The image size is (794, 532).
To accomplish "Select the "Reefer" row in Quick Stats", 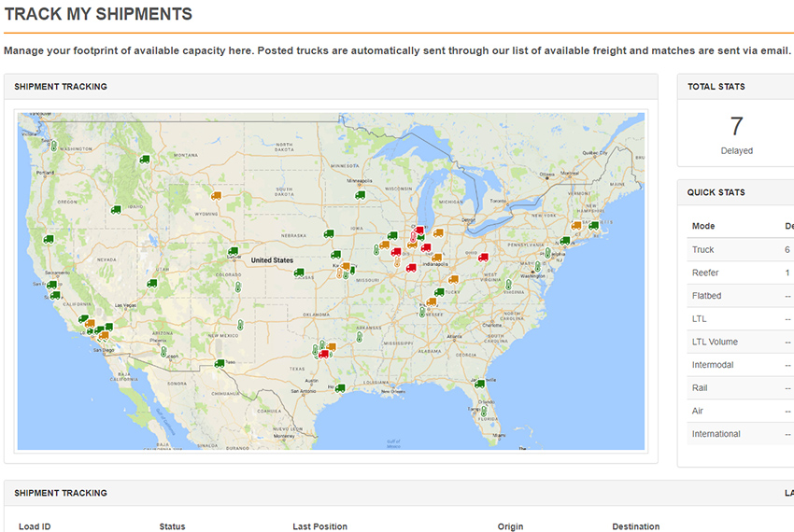I will tap(741, 273).
